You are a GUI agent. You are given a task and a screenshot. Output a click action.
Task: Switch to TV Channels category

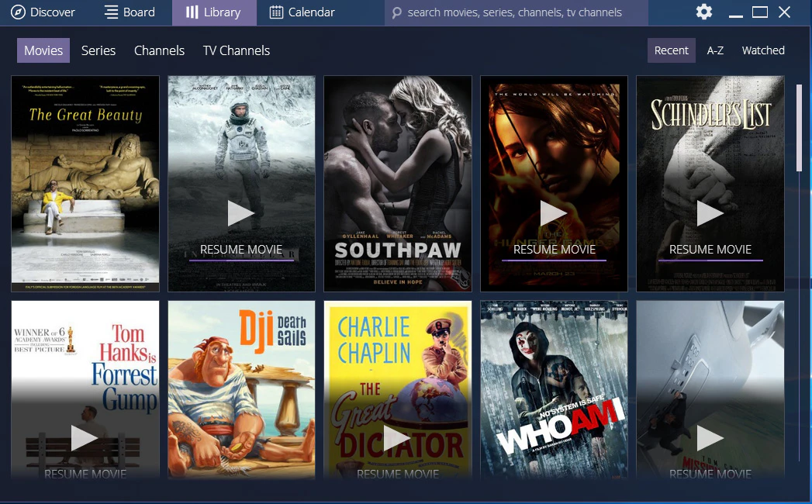[x=236, y=50]
